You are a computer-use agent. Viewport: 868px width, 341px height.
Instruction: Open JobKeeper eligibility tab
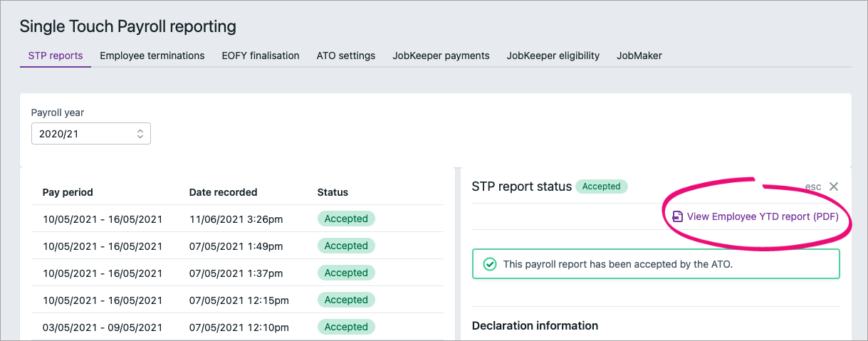[553, 56]
